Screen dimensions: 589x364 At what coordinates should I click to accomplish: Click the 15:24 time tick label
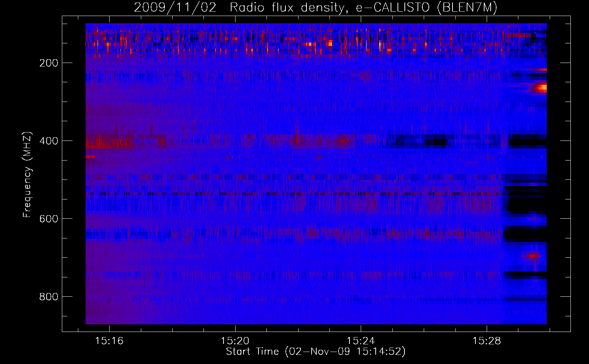click(x=361, y=341)
